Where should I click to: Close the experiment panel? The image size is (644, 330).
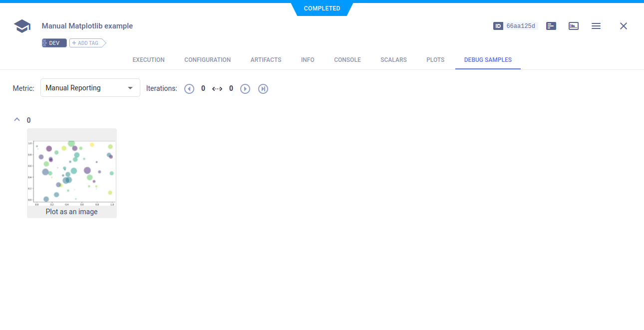pyautogui.click(x=623, y=26)
